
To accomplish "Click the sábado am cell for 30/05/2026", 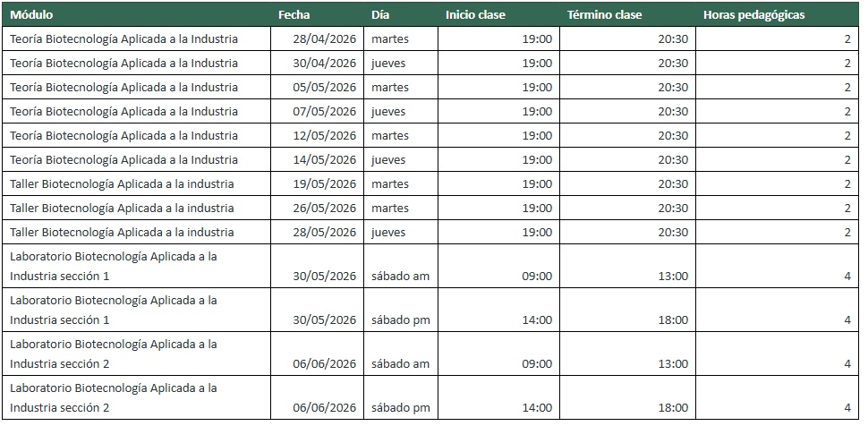I will point(400,276).
